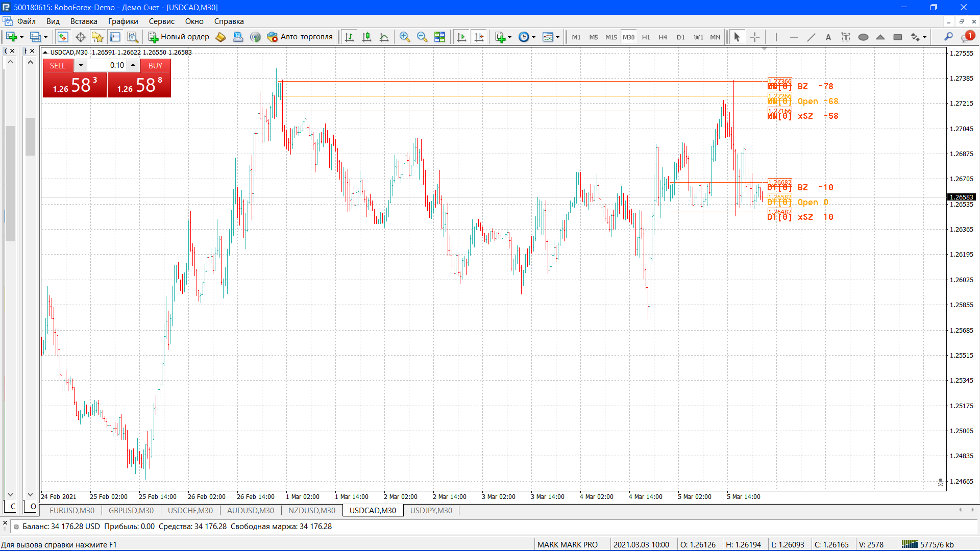Click the Zoom Out magnifier icon

pyautogui.click(x=422, y=37)
